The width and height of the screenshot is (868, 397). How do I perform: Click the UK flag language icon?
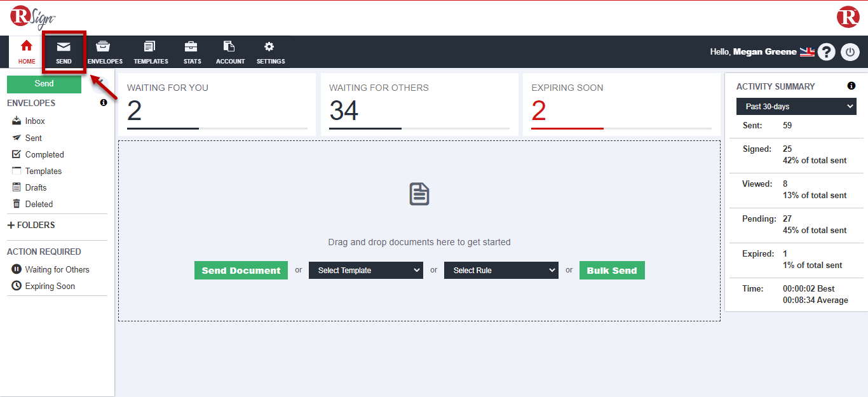[807, 52]
